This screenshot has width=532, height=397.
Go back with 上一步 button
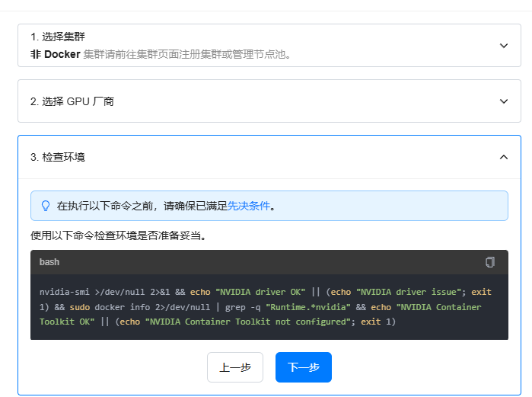pos(235,367)
